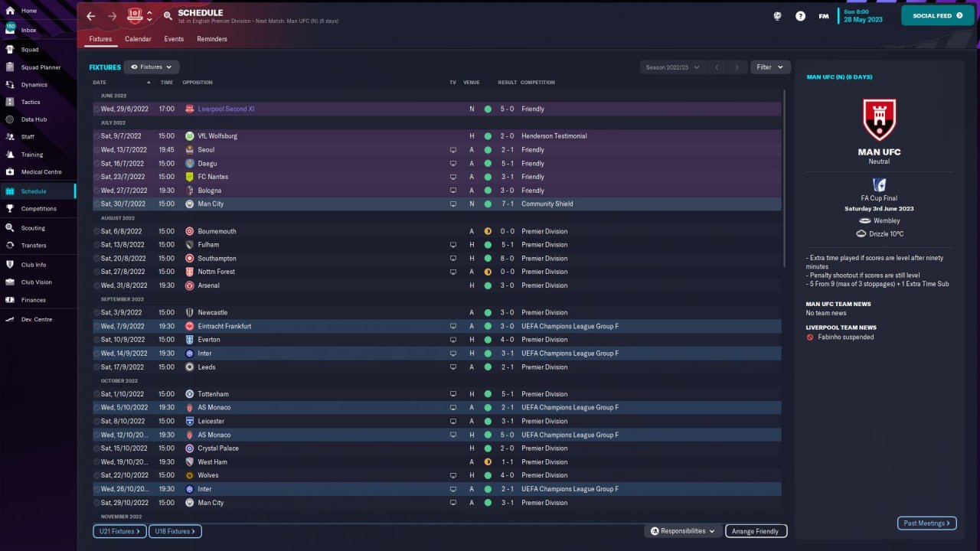Screen dimensions: 980x551
Task: Select the Crystal Palace fixture row
Action: click(437, 448)
